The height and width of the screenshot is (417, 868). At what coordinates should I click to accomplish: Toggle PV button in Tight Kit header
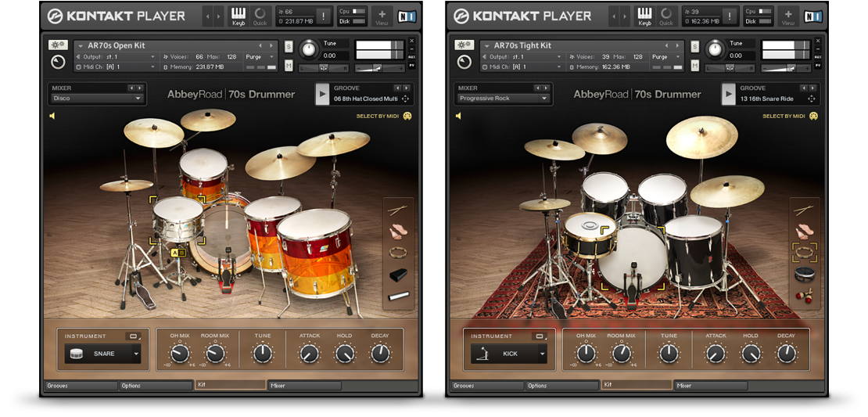tap(818, 66)
